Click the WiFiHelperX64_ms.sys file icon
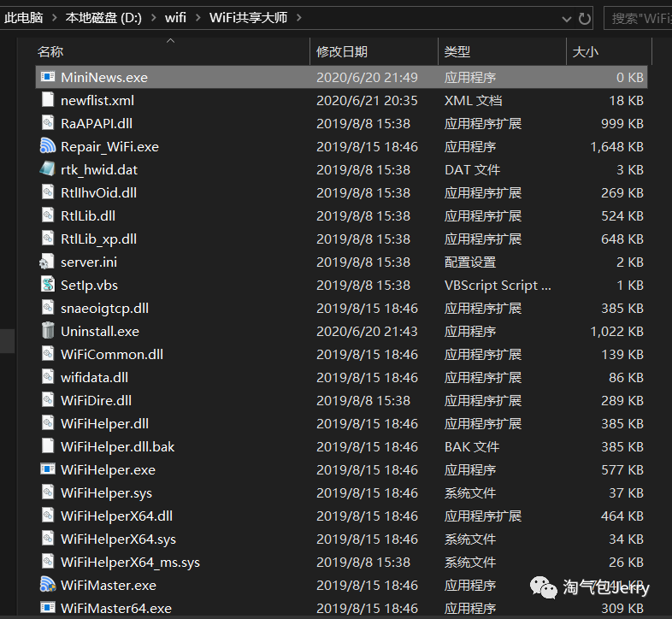 [48, 562]
